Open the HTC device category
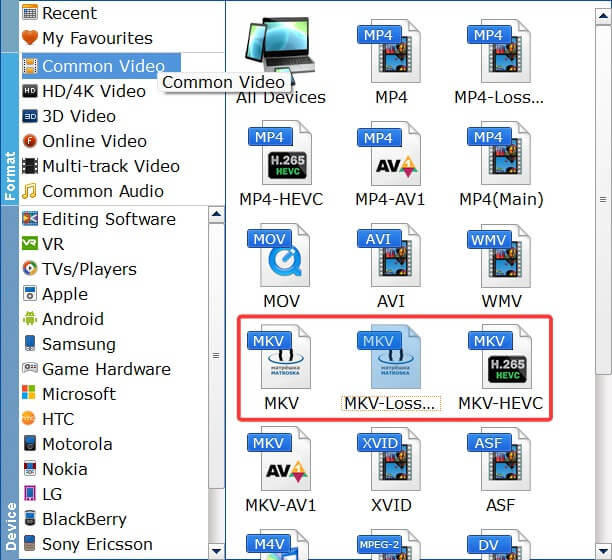Image resolution: width=612 pixels, height=560 pixels. point(48,419)
